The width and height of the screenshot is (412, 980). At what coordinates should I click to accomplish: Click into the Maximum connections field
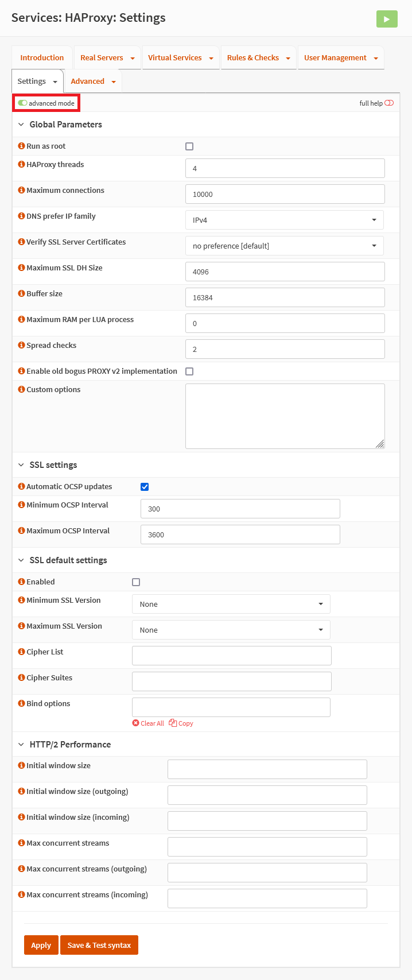[285, 194]
